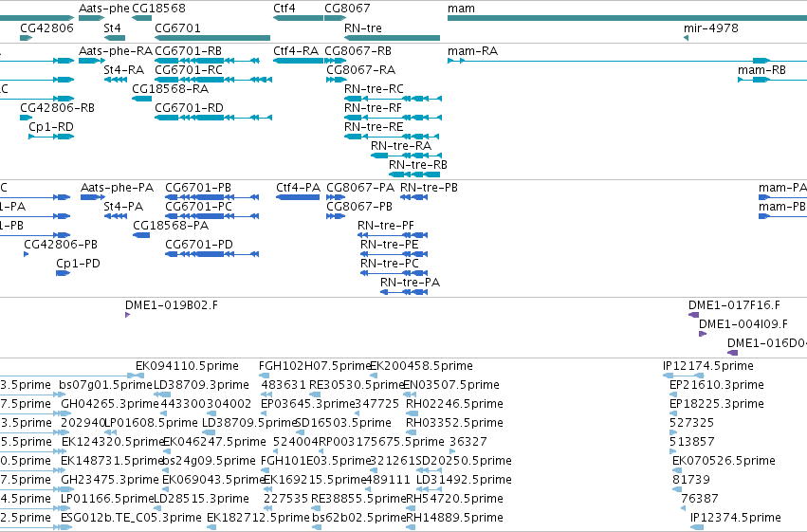The height and width of the screenshot is (532, 807).
Task: Select protein CG8067-PA
Action: click(x=336, y=197)
